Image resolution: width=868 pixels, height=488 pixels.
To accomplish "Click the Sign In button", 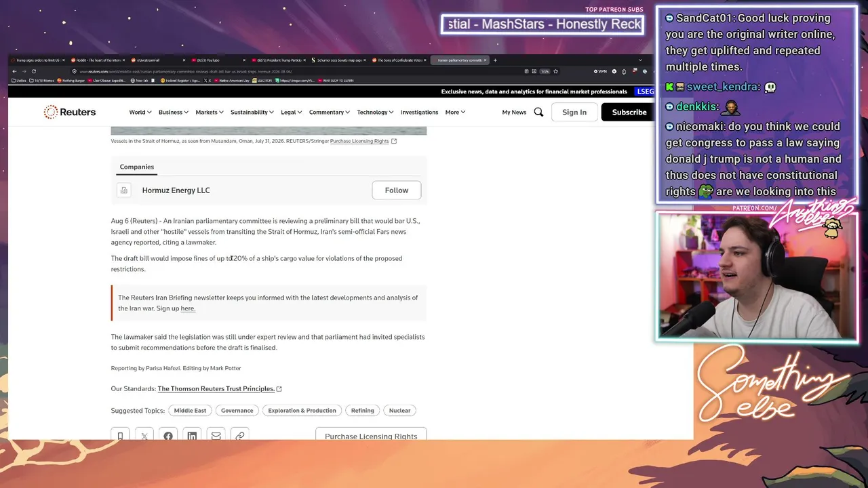I will tap(574, 112).
